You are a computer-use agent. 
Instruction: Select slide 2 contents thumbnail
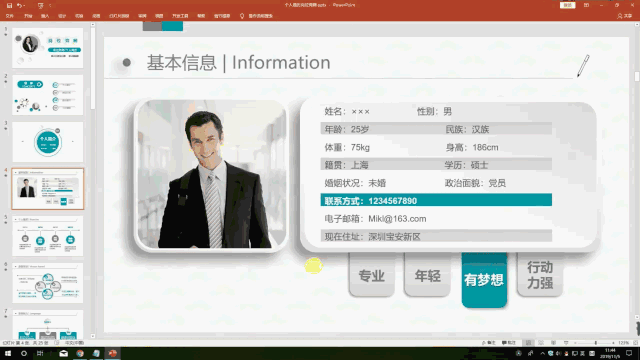click(x=48, y=95)
